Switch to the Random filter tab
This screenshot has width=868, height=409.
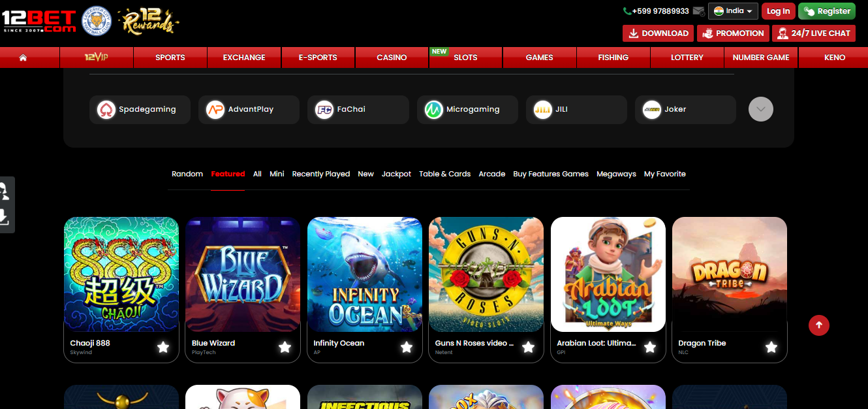coord(187,174)
